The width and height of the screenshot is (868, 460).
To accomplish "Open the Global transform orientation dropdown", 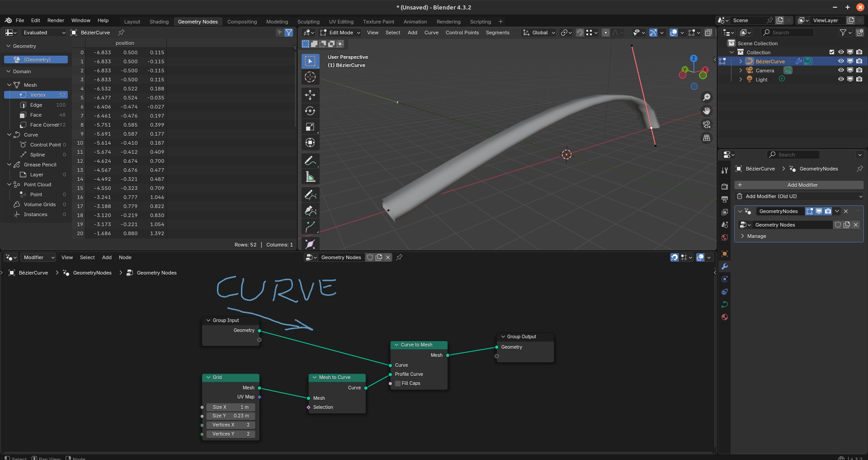I will (539, 33).
